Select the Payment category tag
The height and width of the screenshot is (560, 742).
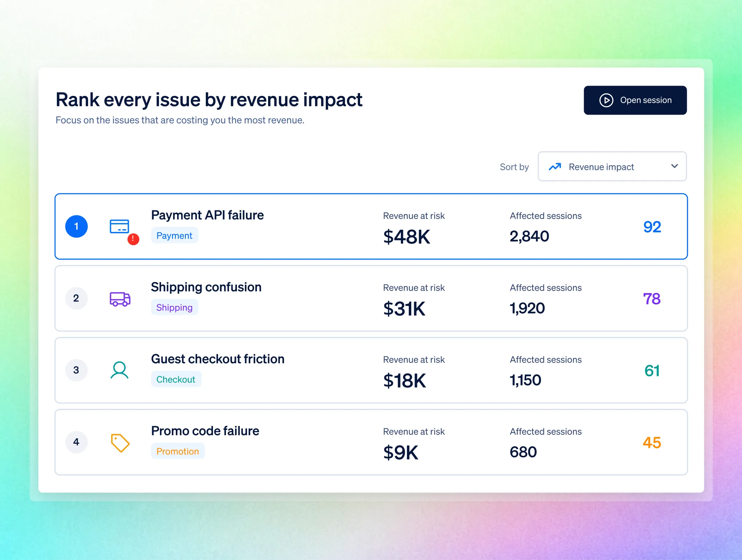click(174, 235)
